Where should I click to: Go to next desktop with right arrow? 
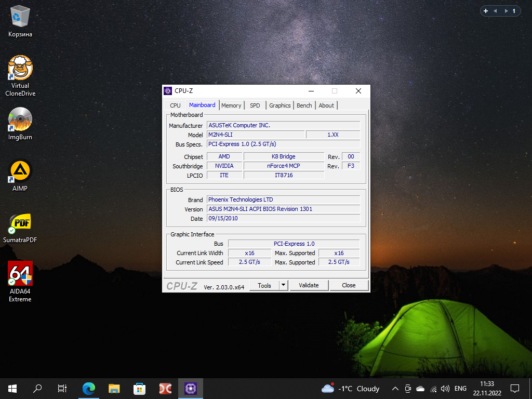(506, 11)
